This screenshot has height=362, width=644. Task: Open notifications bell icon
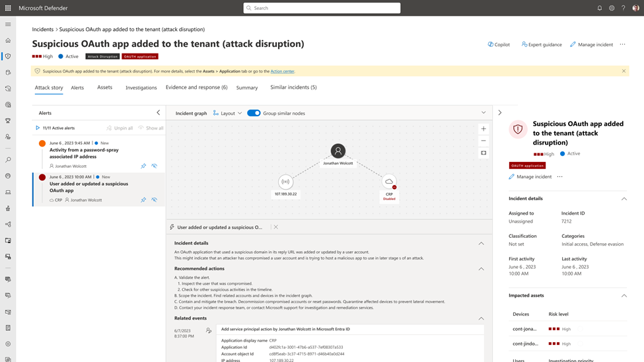pyautogui.click(x=600, y=8)
